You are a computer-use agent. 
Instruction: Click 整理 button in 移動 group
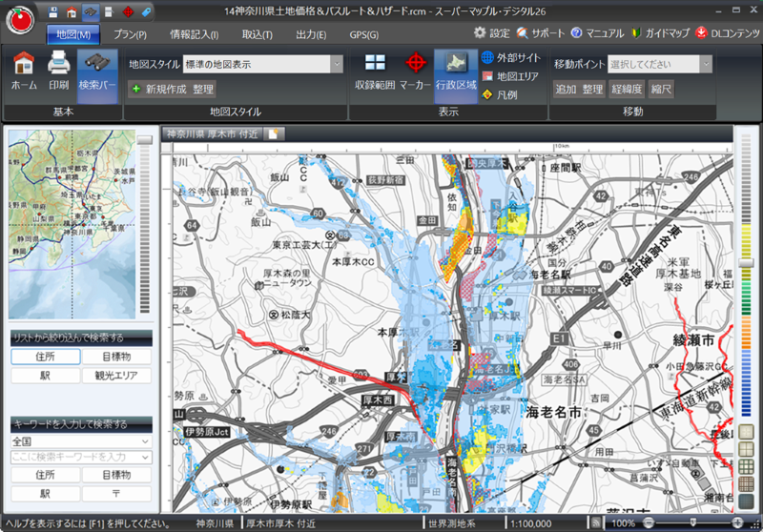[x=592, y=89]
